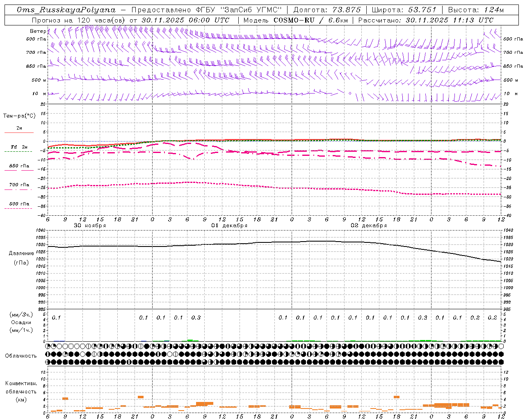Click the station name Oms_RusskayaPolyana

pos(66,10)
